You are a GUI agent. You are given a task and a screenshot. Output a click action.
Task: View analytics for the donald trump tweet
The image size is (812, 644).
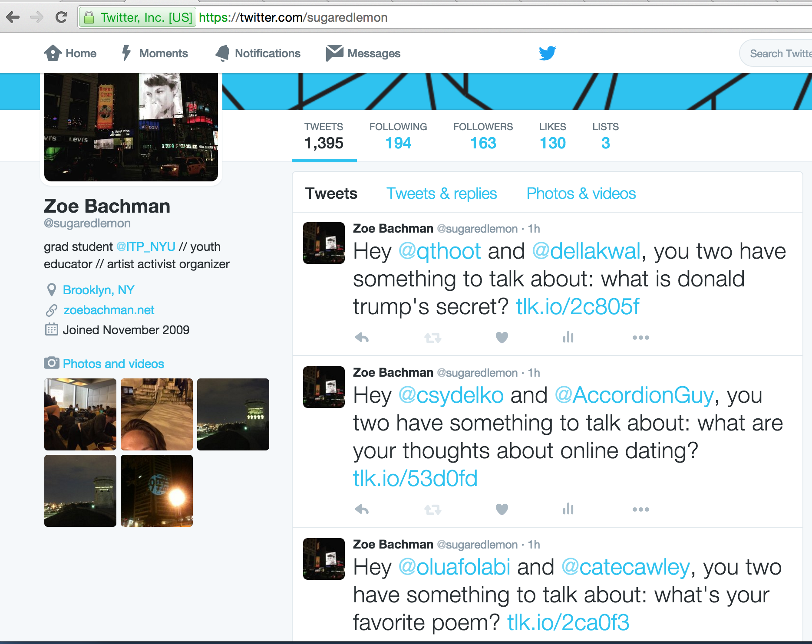point(568,337)
